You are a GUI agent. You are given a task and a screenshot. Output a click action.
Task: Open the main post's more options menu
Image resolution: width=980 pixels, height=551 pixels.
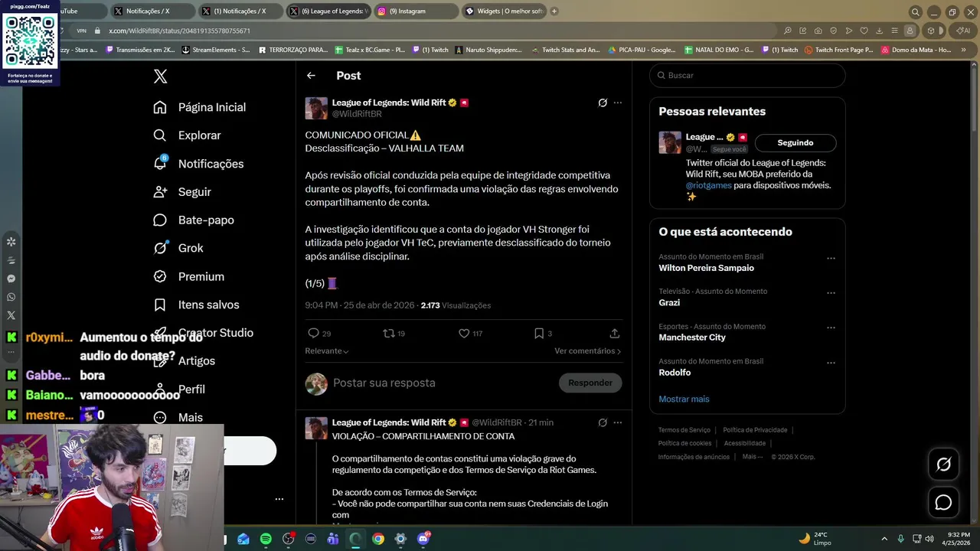(618, 103)
